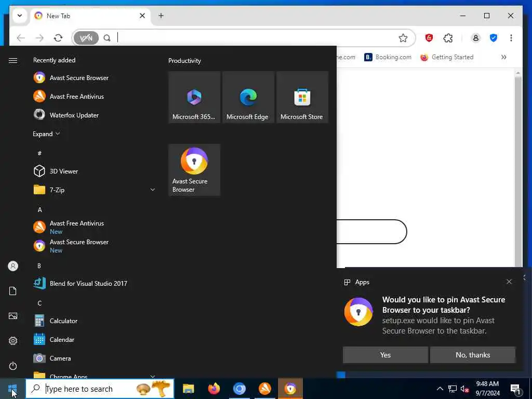The width and height of the screenshot is (532, 399).
Task: Expand the Chrome Apps folder chevron
Action: click(x=153, y=376)
